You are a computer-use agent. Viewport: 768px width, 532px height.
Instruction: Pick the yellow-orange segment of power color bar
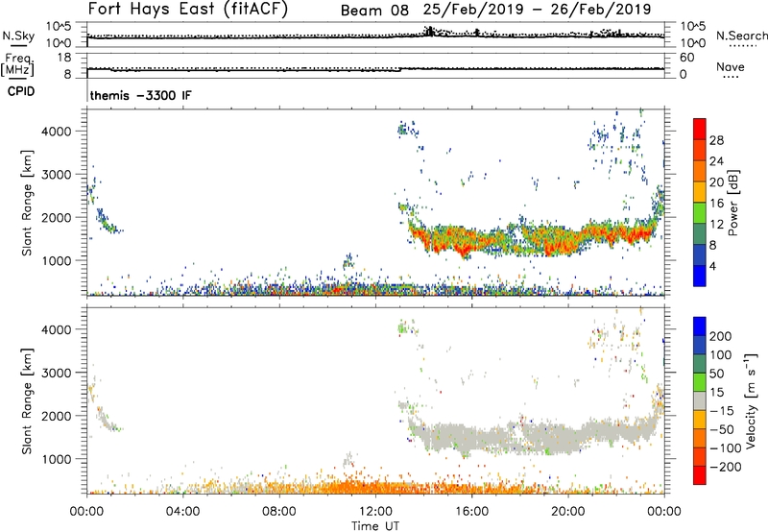pos(700,192)
